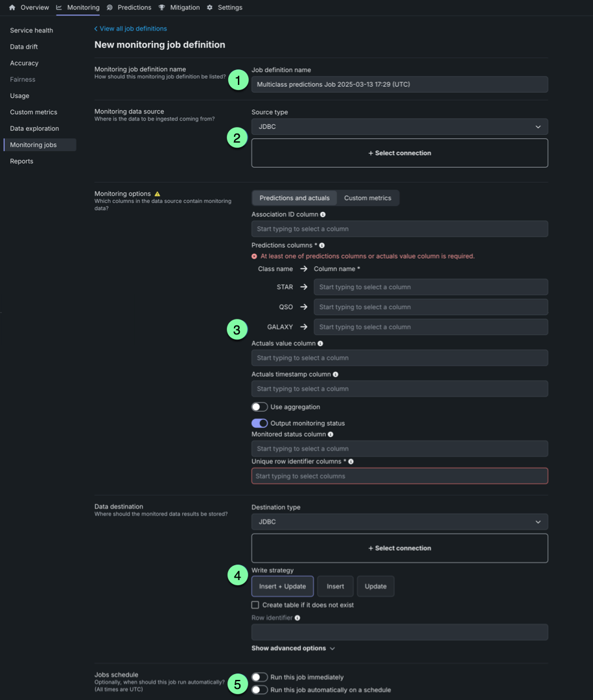Click the Predictions tab icon
Image resolution: width=593 pixels, height=700 pixels.
coord(110,8)
